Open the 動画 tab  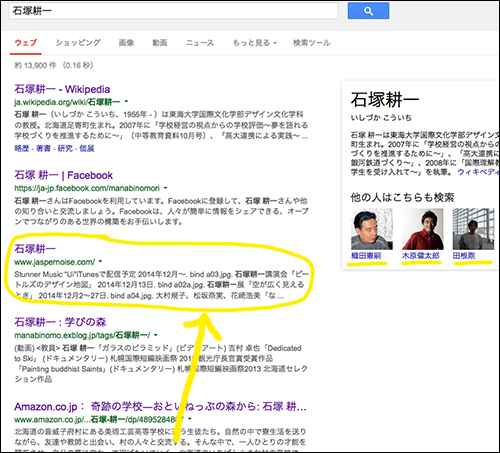(x=160, y=43)
